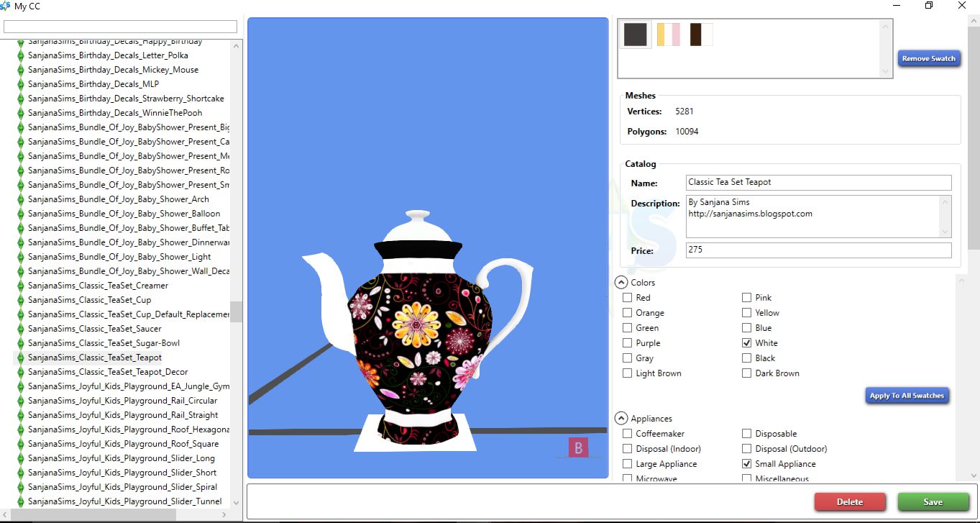Uncheck the Small Appliance checkbox
980x523 pixels.
[x=747, y=464]
